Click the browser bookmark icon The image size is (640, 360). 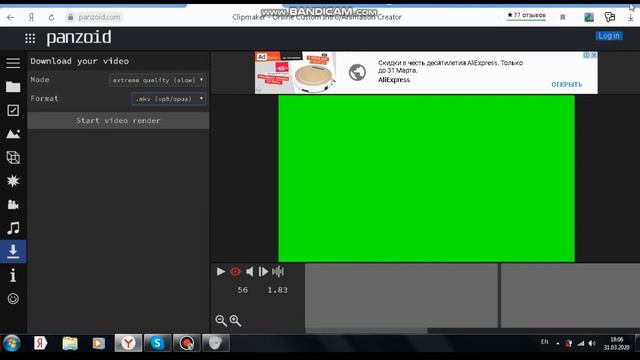click(x=563, y=17)
